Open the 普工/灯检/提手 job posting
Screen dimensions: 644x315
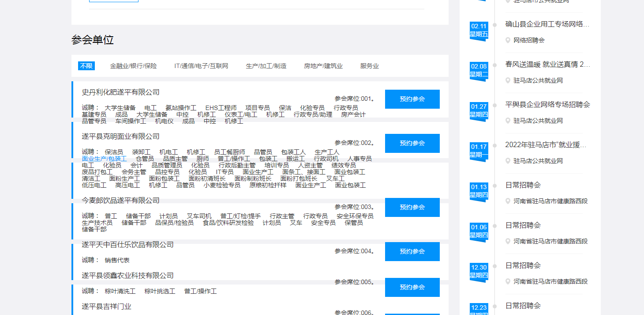pos(240,216)
